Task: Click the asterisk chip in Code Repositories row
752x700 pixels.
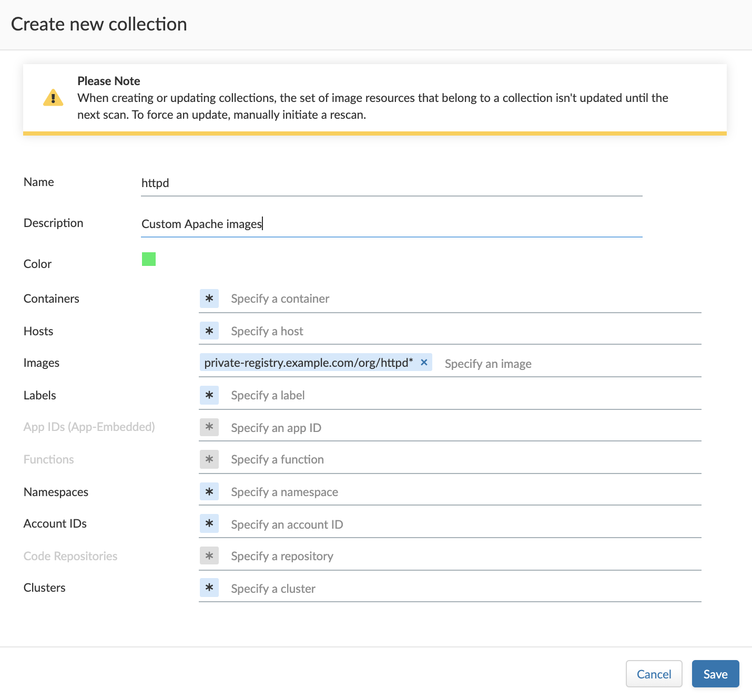Action: 209,556
